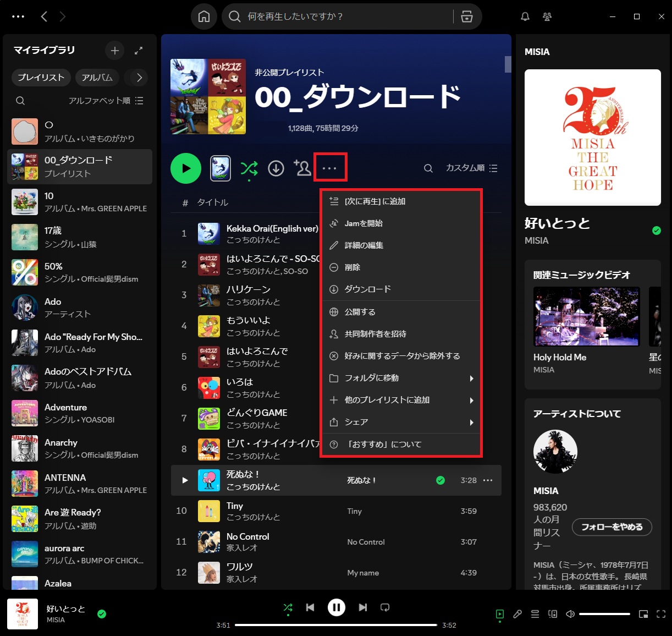Viewport: 672px width, 636px height.
Task: Skip to previous track in player bar
Action: [x=310, y=607]
